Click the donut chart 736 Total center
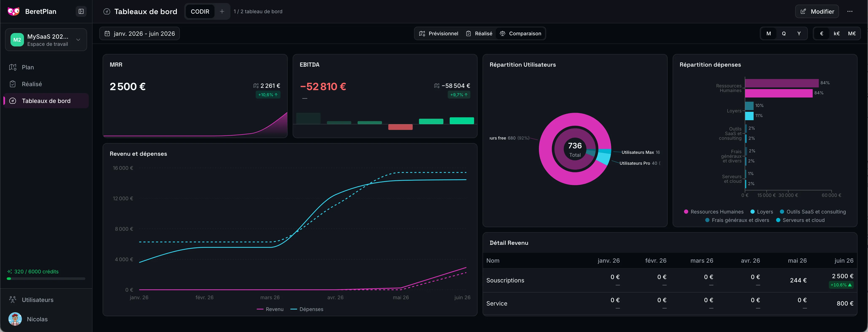The image size is (868, 332). 575,149
